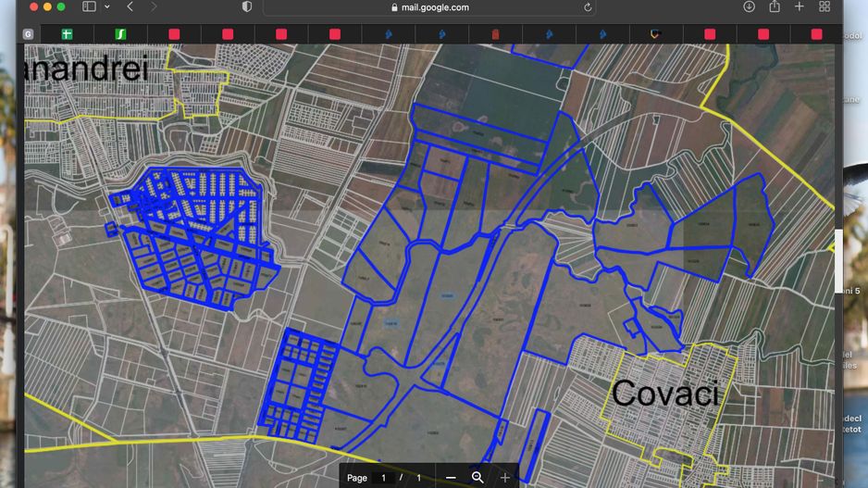Click the Covaci label on the map
The image size is (868, 488).
[664, 394]
